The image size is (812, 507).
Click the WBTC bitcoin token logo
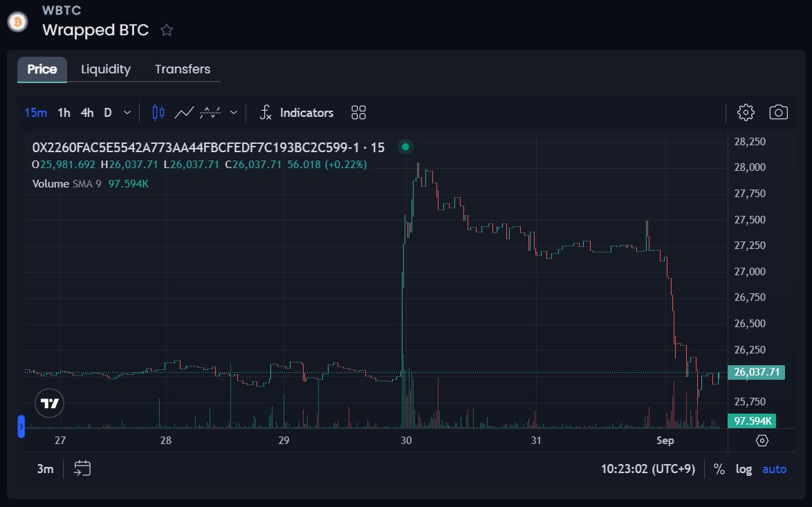(x=17, y=21)
